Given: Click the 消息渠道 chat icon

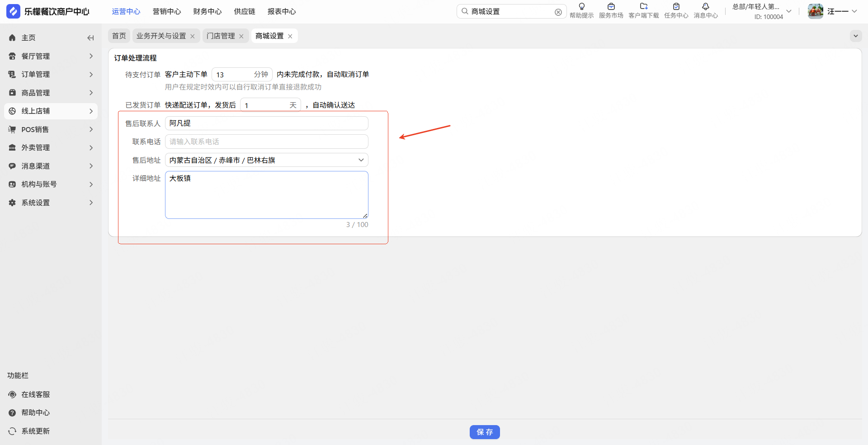Looking at the screenshot, I should [12, 166].
